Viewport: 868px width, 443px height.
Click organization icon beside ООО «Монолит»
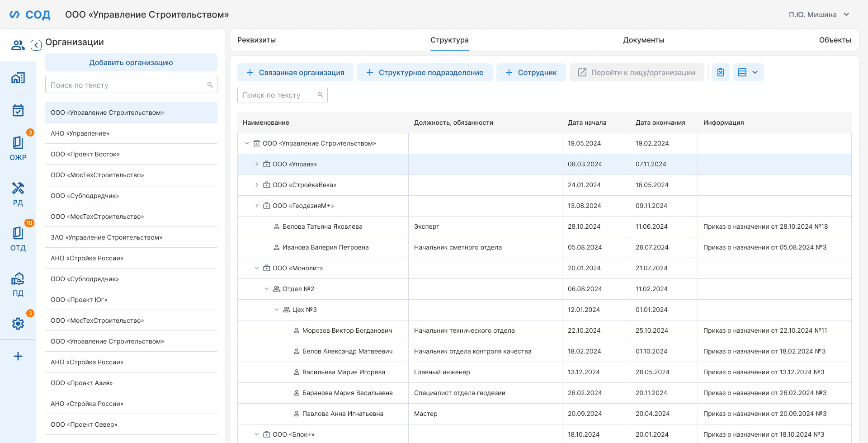pos(267,268)
